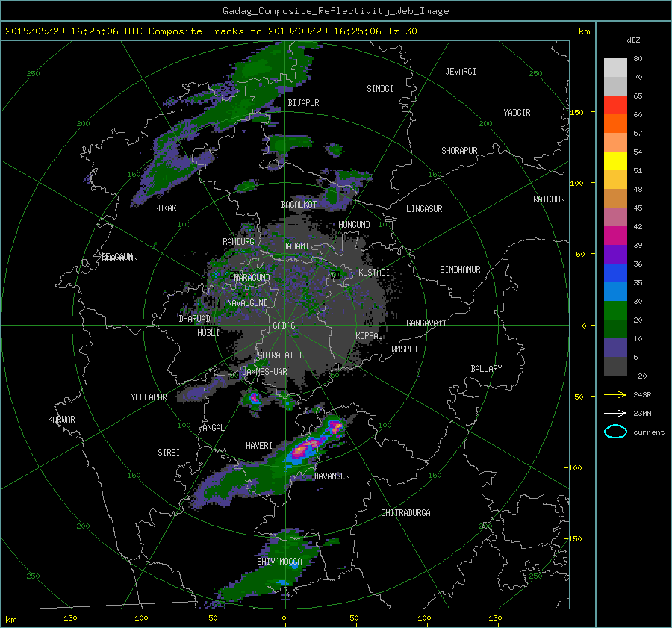
Task: Click the purple 39 dBZ color swatch
Action: pos(615,254)
